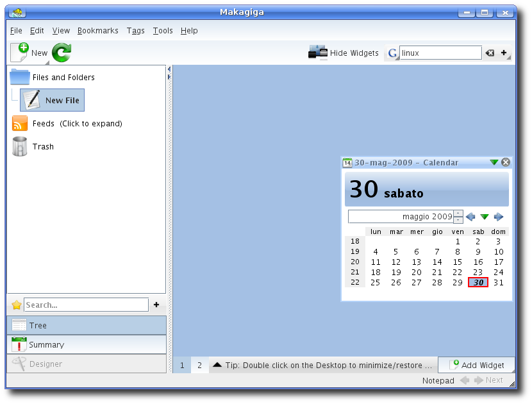
Task: Select day 31 in calendar
Action: (499, 282)
